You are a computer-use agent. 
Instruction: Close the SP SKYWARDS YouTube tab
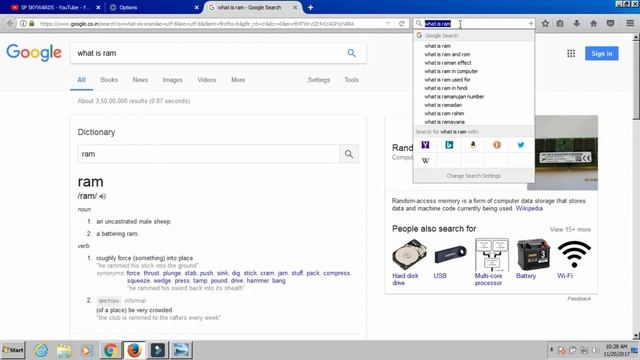coord(98,7)
